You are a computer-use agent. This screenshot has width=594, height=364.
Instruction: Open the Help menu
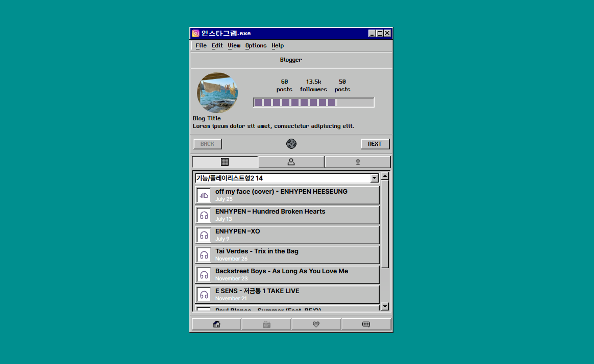pos(277,45)
